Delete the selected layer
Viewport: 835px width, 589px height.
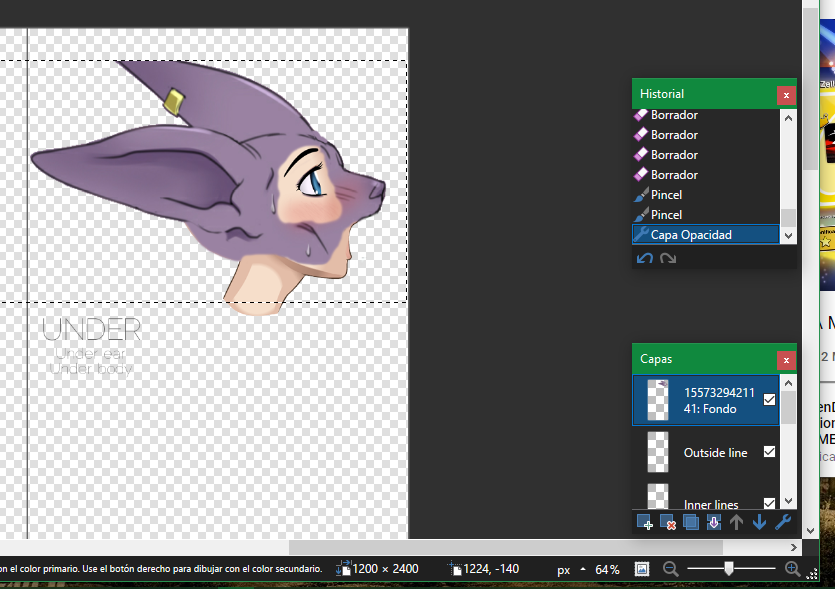(x=667, y=522)
